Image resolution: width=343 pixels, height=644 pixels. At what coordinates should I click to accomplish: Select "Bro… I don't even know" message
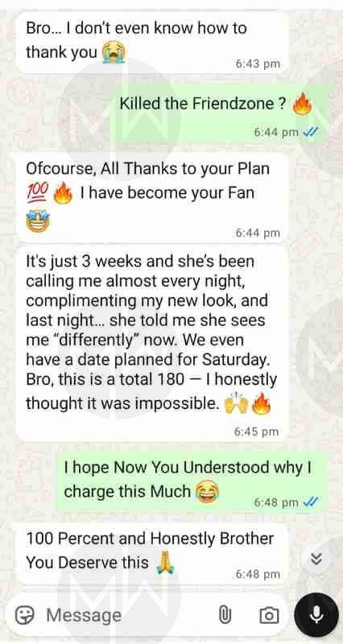[151, 43]
